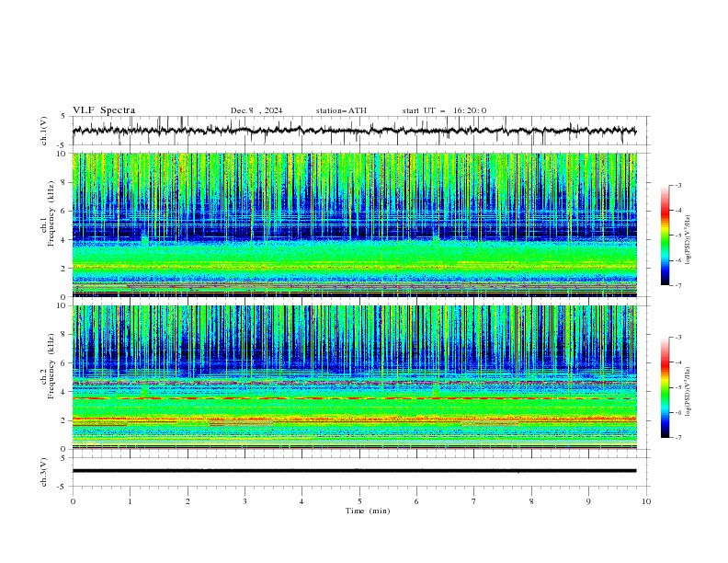Image resolution: width=728 pixels, height=563 pixels.
Task: Click the "-5" value on ch.2 colorbar
Action: click(x=677, y=387)
